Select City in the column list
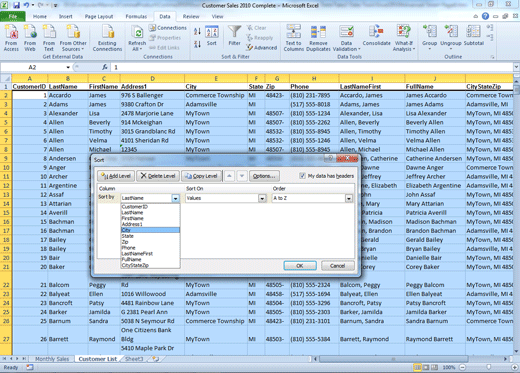The width and height of the screenshot is (520, 373). [x=150, y=230]
